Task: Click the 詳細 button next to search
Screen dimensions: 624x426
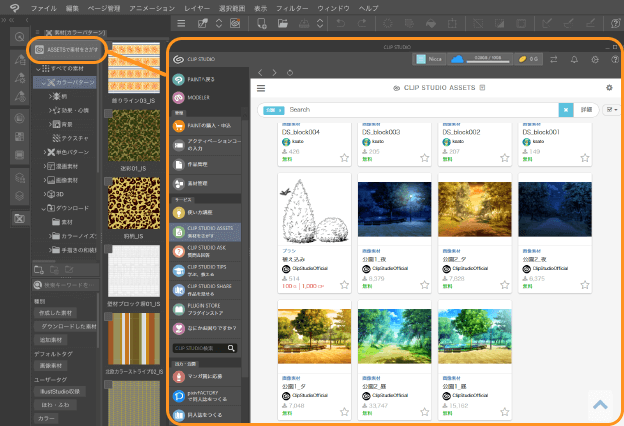Action: pyautogui.click(x=587, y=109)
